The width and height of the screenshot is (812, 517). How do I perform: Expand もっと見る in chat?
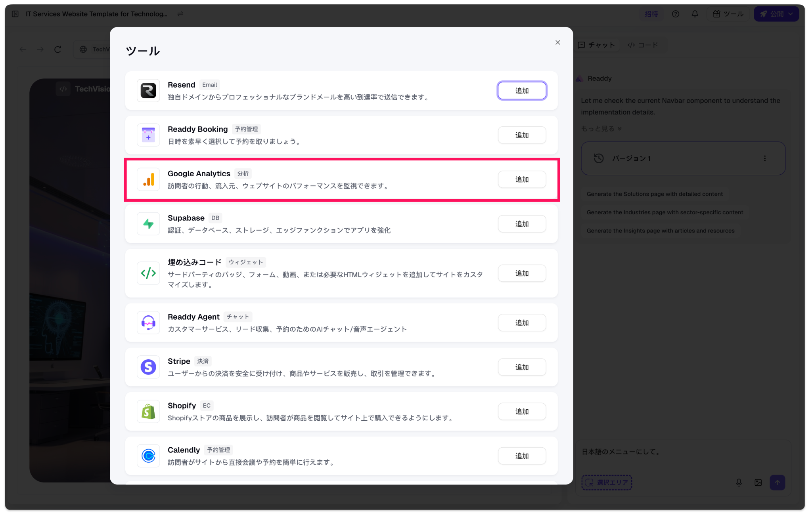(x=601, y=129)
